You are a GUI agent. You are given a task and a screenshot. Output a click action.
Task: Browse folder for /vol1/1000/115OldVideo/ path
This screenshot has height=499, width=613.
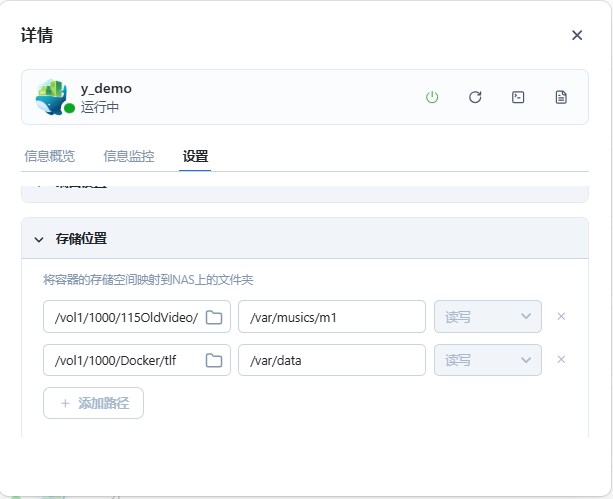[214, 317]
